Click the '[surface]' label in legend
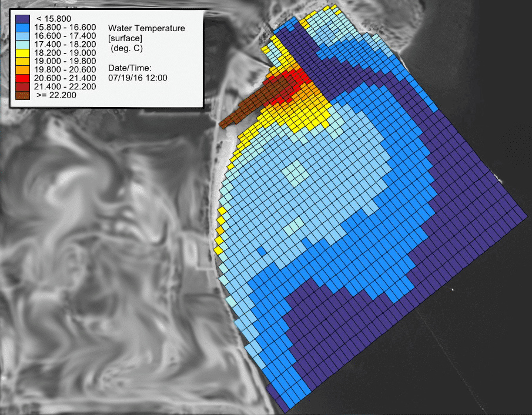The height and width of the screenshot is (415, 532). (x=125, y=38)
